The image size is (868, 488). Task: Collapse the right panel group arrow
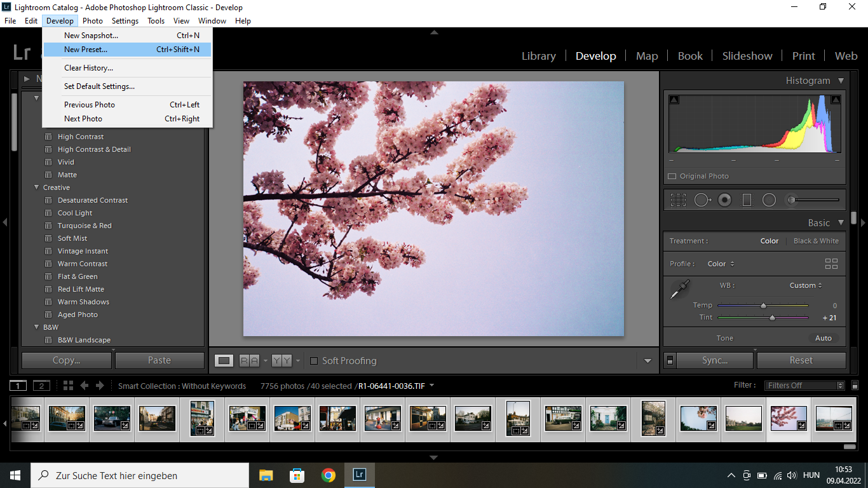tap(863, 222)
